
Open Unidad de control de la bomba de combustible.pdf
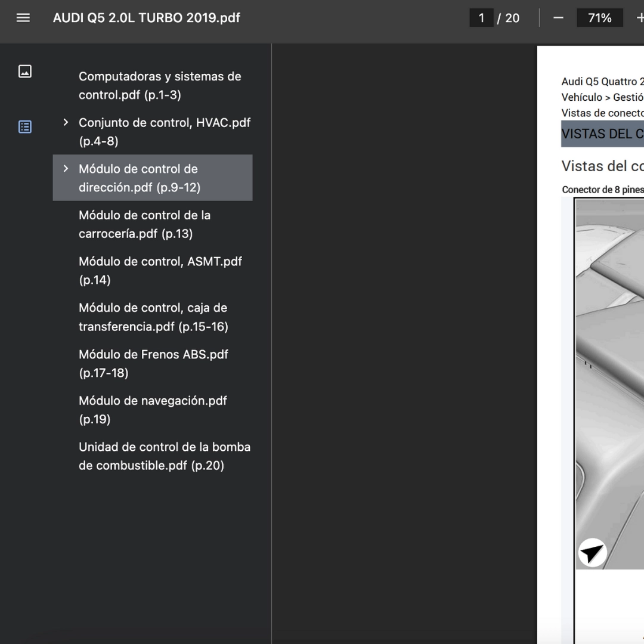pyautogui.click(x=165, y=456)
